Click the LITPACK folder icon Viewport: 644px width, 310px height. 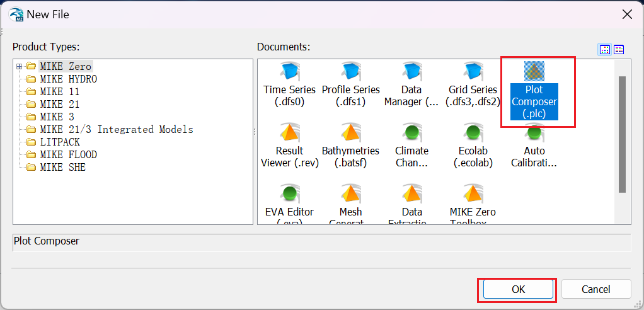(32, 142)
